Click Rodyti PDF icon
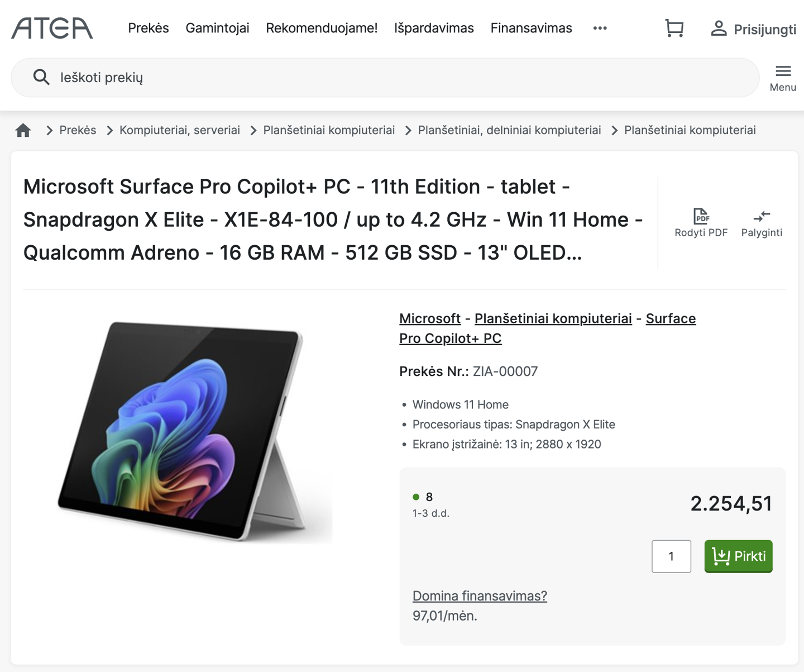The width and height of the screenshot is (804, 672). pyautogui.click(x=701, y=216)
